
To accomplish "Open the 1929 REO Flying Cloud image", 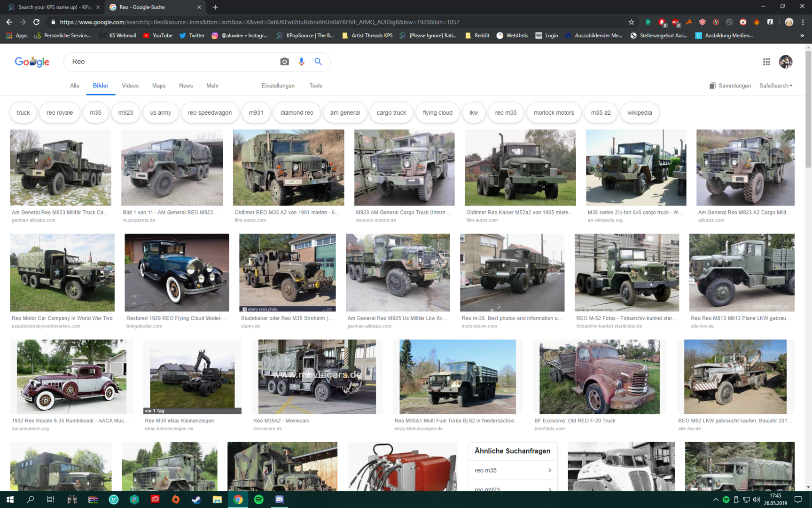I will point(177,272).
